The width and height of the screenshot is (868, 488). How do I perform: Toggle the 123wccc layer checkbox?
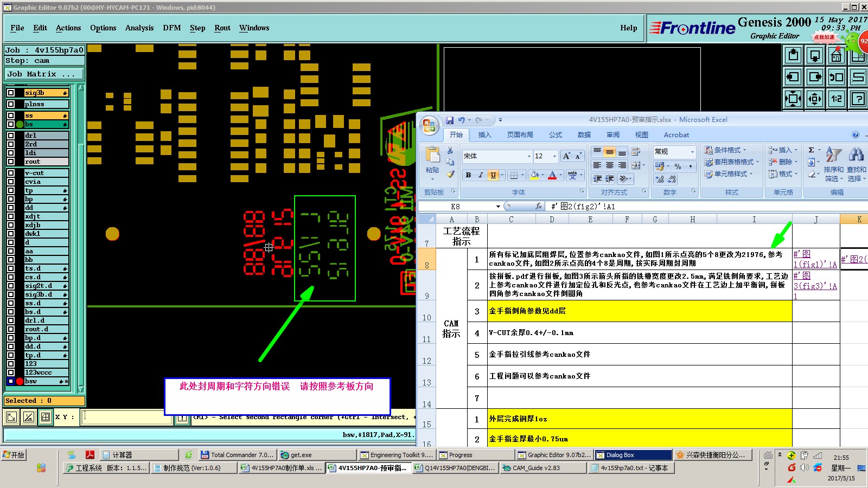tap(11, 373)
